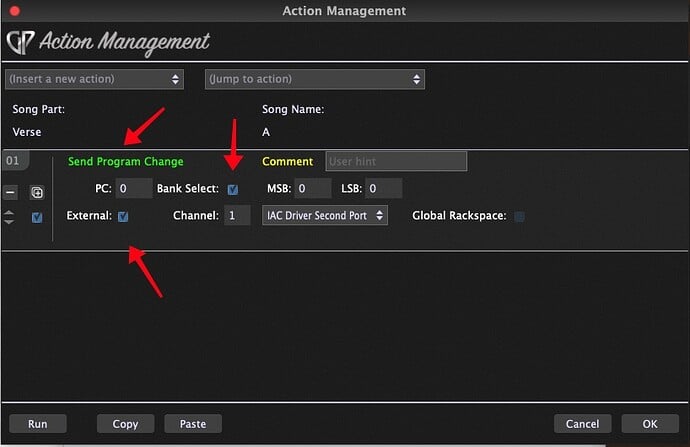The image size is (690, 447).
Task: Uncheck the External checkbox
Action: 123,216
